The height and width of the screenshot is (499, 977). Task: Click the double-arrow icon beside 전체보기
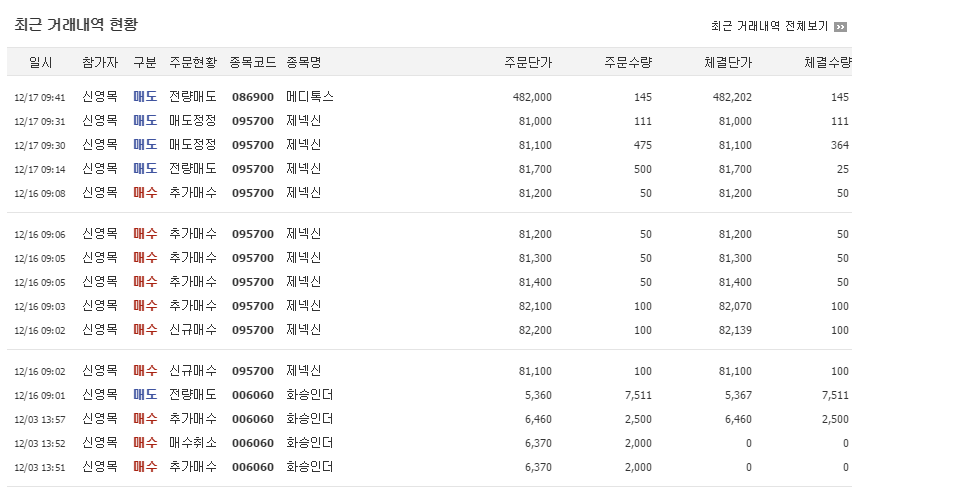click(840, 27)
